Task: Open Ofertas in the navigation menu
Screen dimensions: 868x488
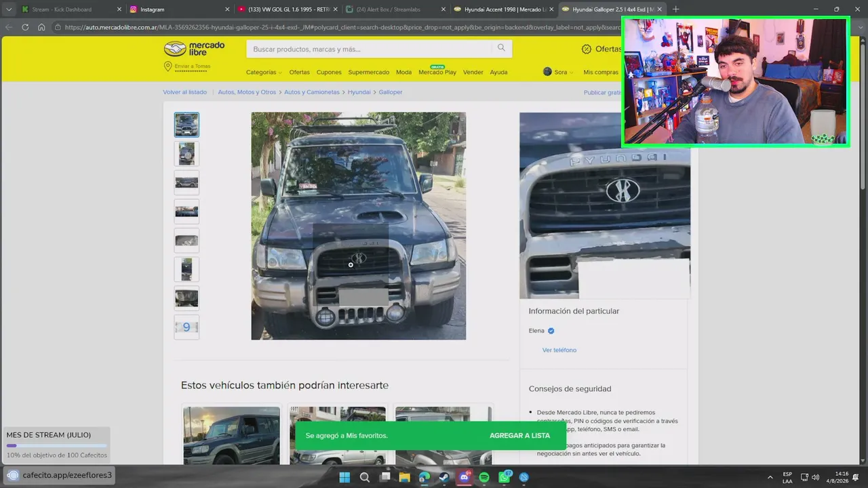Action: [299, 72]
